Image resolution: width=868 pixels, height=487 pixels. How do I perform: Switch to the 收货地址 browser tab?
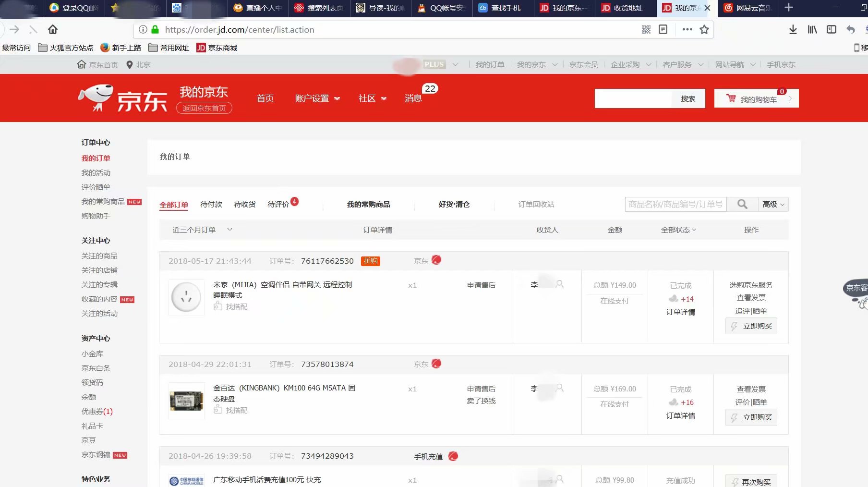(x=626, y=8)
